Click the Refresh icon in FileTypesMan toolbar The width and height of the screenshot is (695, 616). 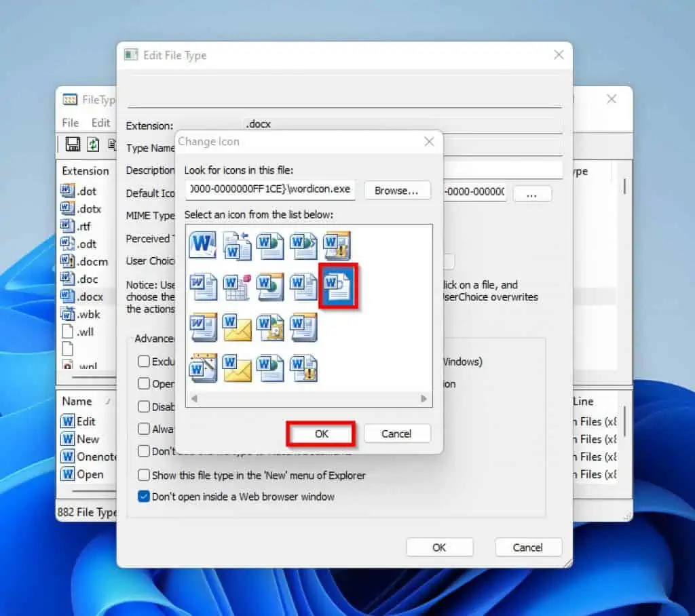pyautogui.click(x=93, y=142)
